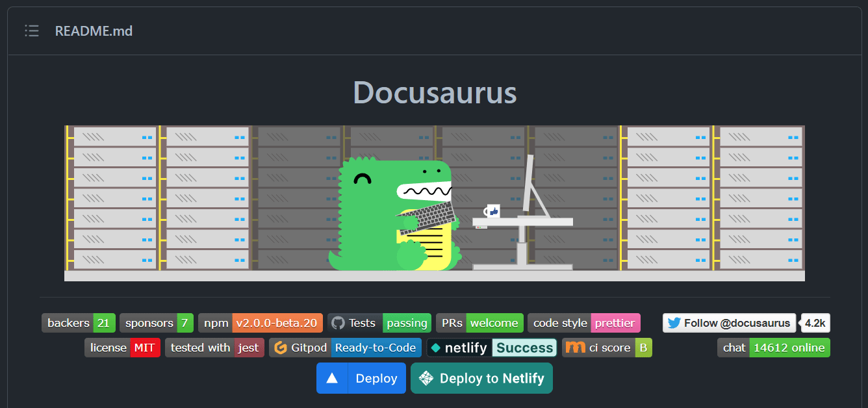This screenshot has width=868, height=408.
Task: Click the GitHub octocat icon in Tests badge
Action: (x=338, y=323)
